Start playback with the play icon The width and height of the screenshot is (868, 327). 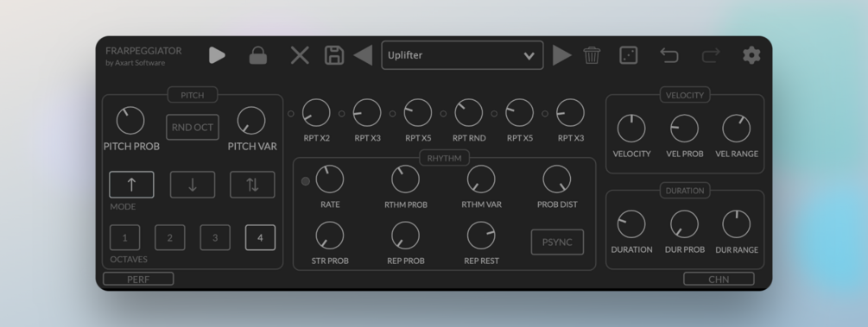[x=217, y=55]
